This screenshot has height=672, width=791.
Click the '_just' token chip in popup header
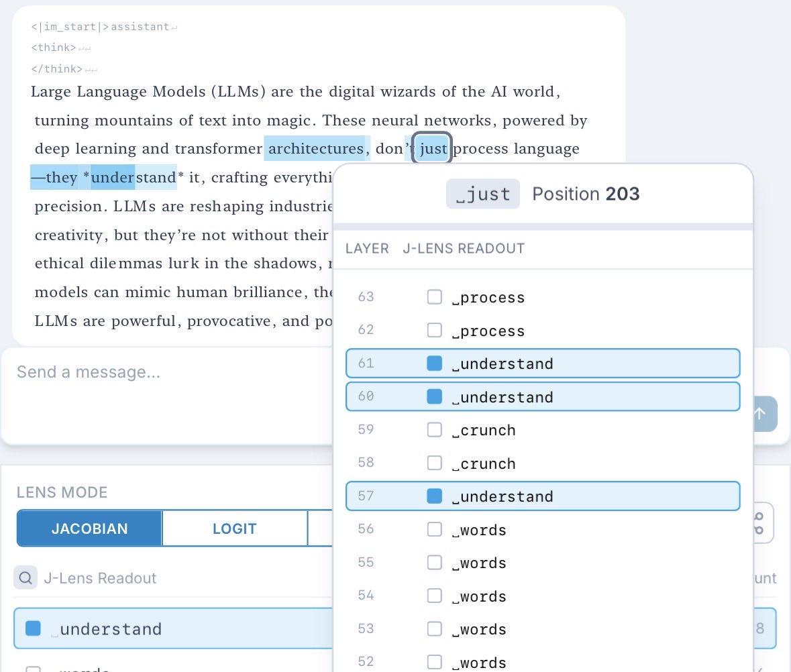click(483, 194)
